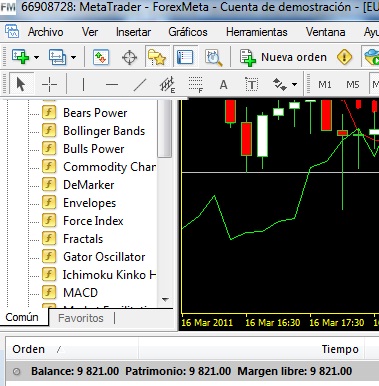
Task: Click the Nueva orden button
Action: click(x=283, y=57)
